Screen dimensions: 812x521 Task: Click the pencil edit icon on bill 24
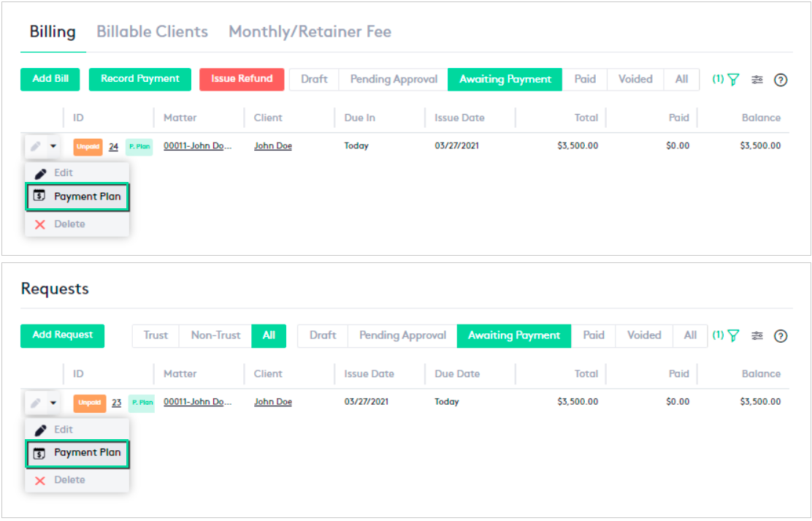pos(35,146)
